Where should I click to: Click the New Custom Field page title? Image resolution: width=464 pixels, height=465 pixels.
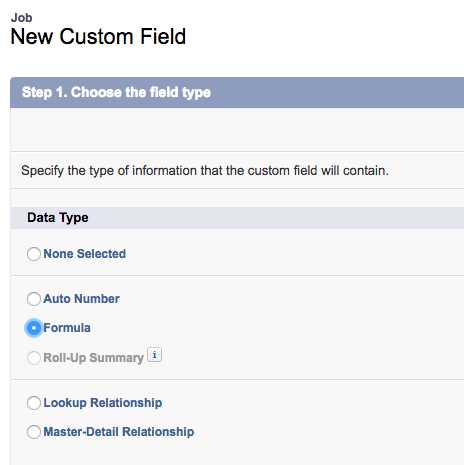click(98, 36)
